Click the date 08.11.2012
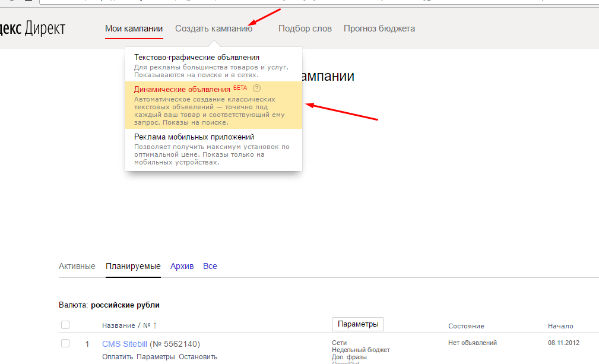Image resolution: width=599 pixels, height=364 pixels. point(563,343)
